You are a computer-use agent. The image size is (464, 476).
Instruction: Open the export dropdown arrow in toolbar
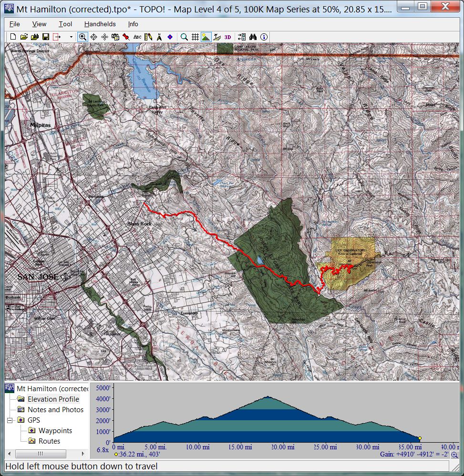click(x=71, y=37)
